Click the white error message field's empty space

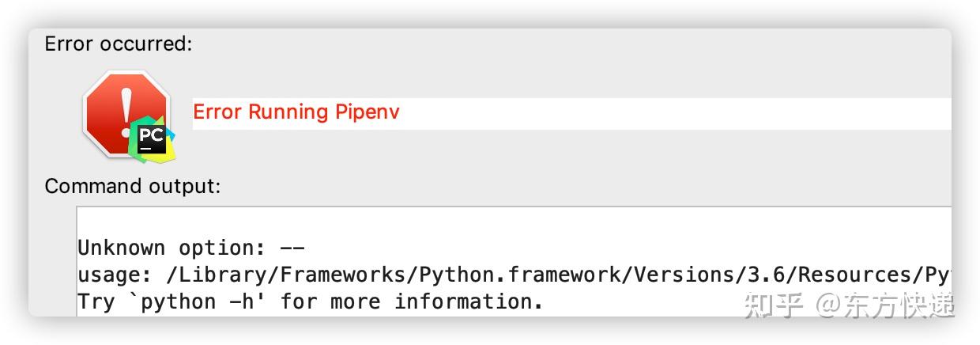click(676, 114)
